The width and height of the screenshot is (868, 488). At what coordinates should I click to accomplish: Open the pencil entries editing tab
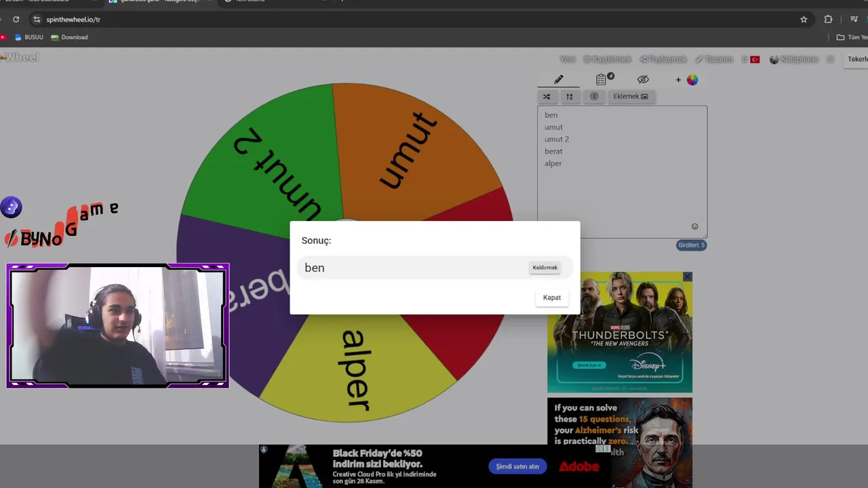pos(558,80)
